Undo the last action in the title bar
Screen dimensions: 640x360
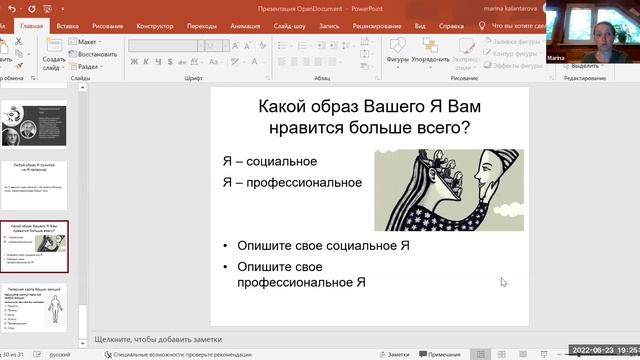coord(11,9)
